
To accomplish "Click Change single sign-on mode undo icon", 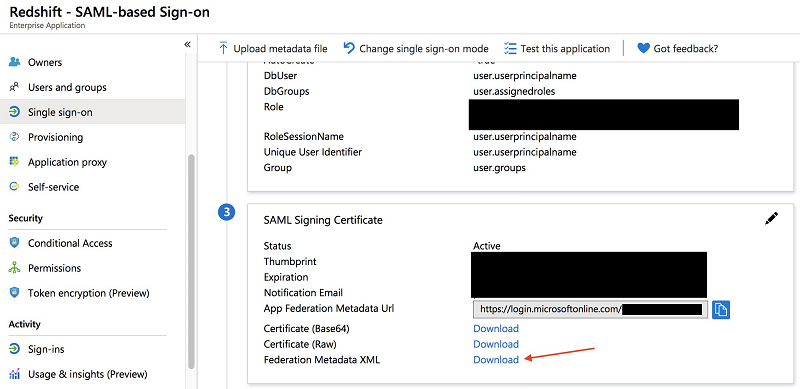I will (x=349, y=48).
